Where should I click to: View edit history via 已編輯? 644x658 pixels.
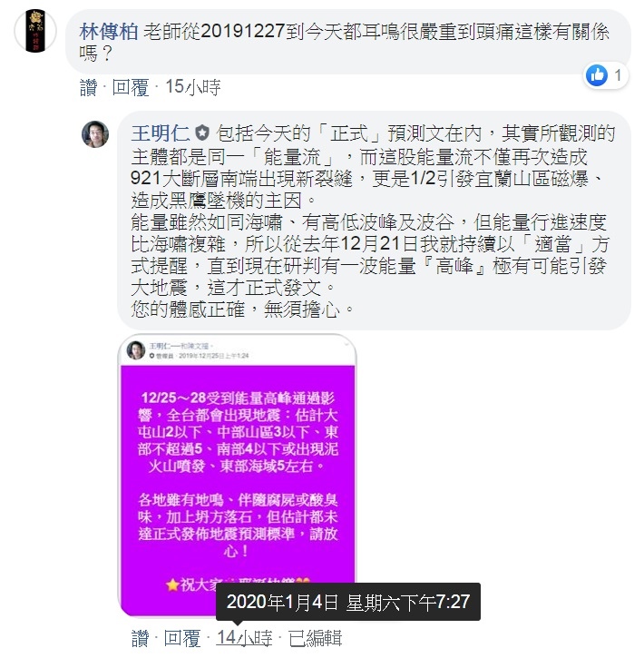[x=316, y=638]
